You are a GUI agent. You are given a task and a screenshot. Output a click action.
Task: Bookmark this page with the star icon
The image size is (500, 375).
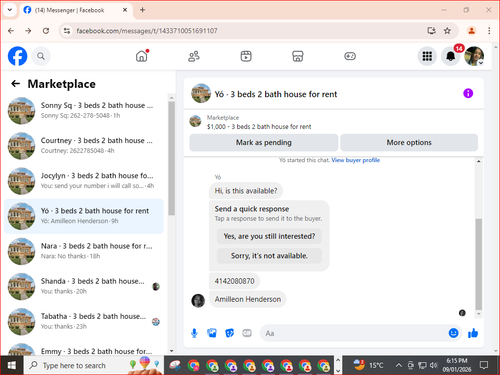pyautogui.click(x=447, y=31)
